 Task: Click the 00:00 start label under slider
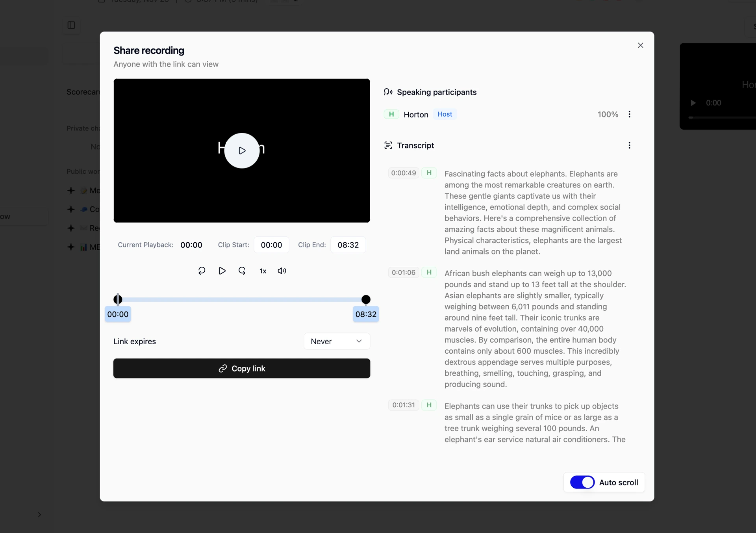coord(118,314)
